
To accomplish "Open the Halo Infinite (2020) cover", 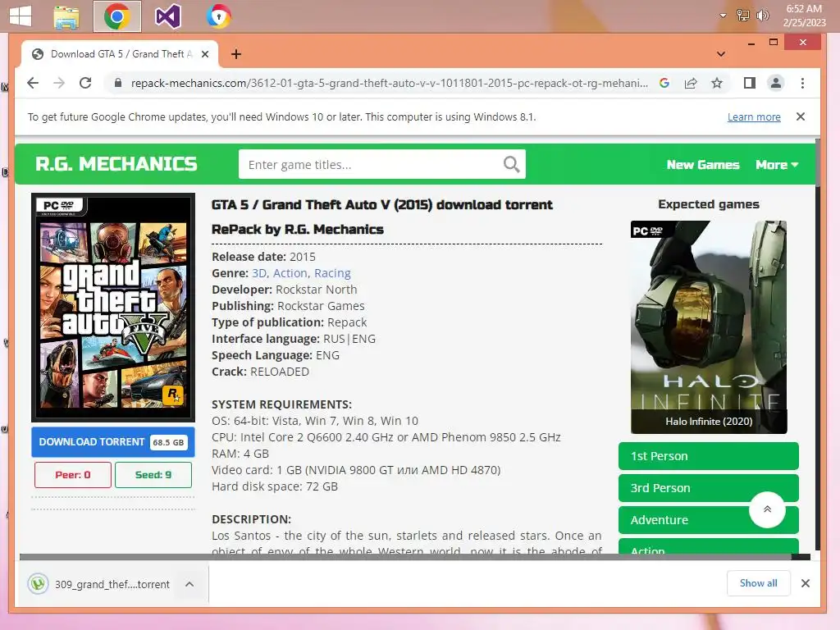I will [x=709, y=326].
